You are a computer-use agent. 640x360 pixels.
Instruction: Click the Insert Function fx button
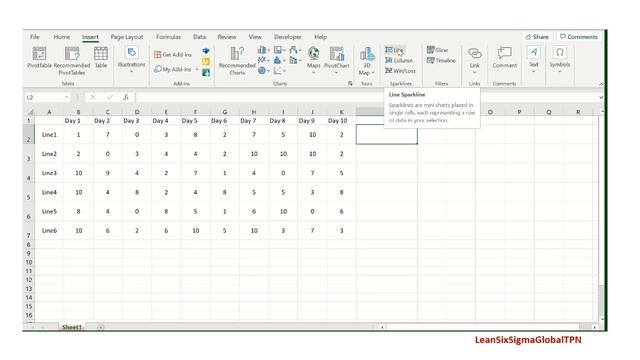click(126, 97)
